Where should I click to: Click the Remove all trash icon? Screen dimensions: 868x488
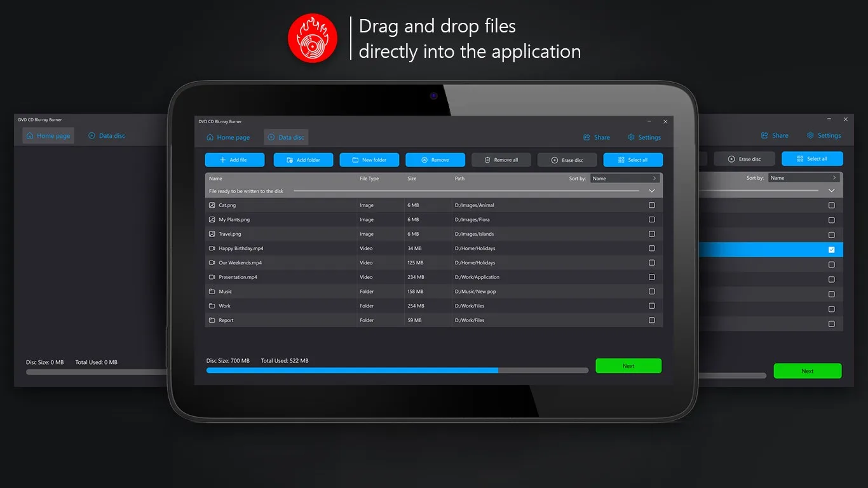[487, 160]
